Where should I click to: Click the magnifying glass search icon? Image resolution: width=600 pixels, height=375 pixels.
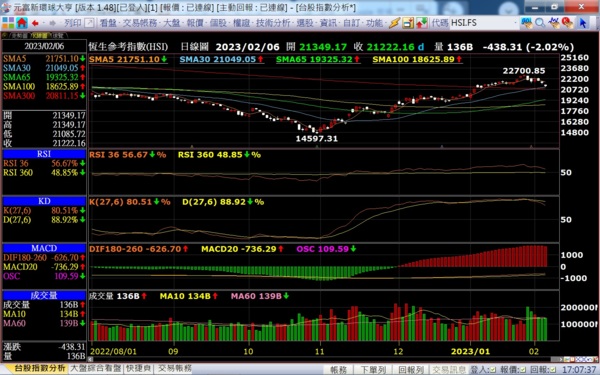point(540,23)
